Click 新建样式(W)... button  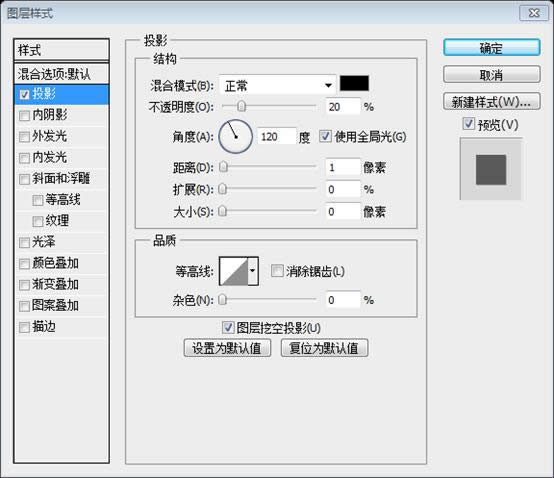tap(491, 102)
